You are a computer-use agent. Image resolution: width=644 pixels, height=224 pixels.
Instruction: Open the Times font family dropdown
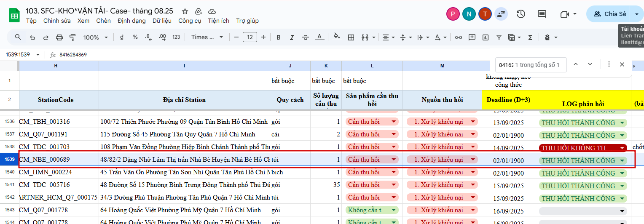pos(207,37)
